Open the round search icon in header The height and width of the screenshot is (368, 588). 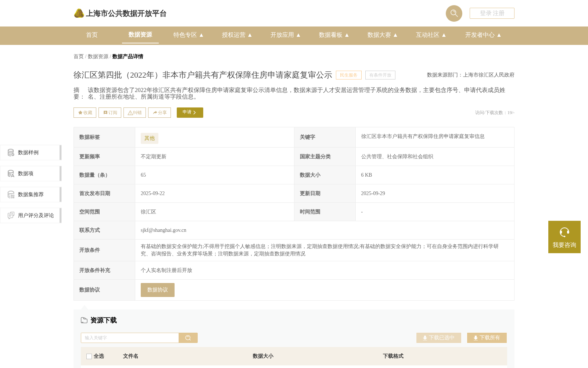[454, 13]
